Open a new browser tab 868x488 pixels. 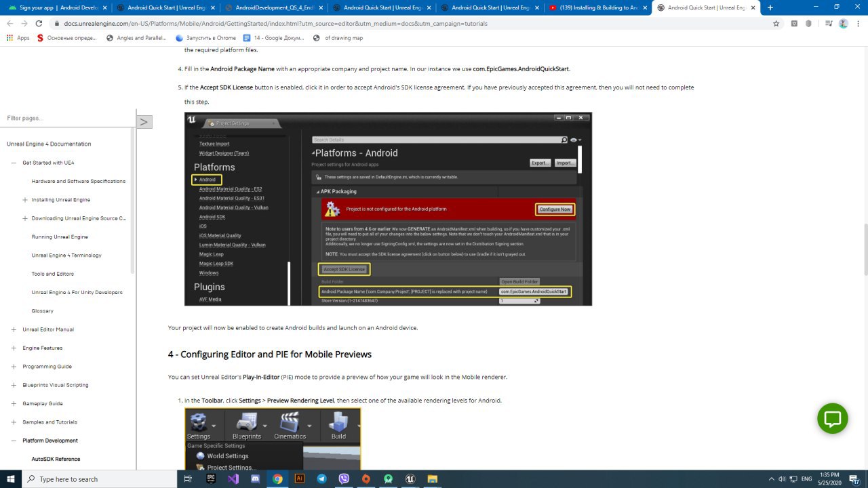[770, 7]
